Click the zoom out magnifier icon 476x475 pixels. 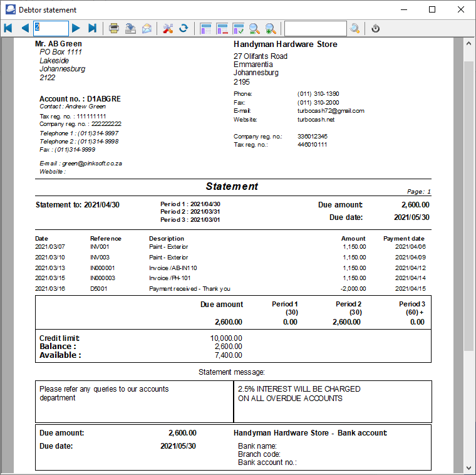254,28
